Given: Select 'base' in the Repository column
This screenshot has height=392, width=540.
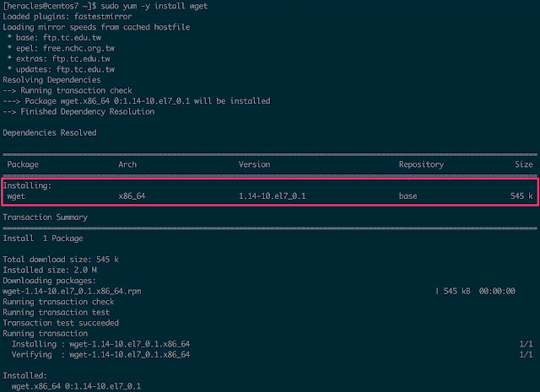Looking at the screenshot, I should tap(408, 196).
